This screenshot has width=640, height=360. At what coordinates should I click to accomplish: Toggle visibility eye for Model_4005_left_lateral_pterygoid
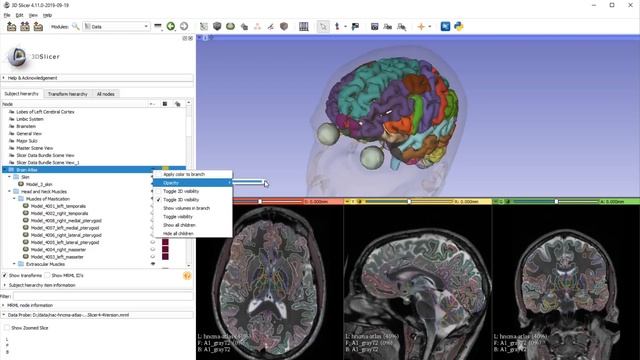153,242
